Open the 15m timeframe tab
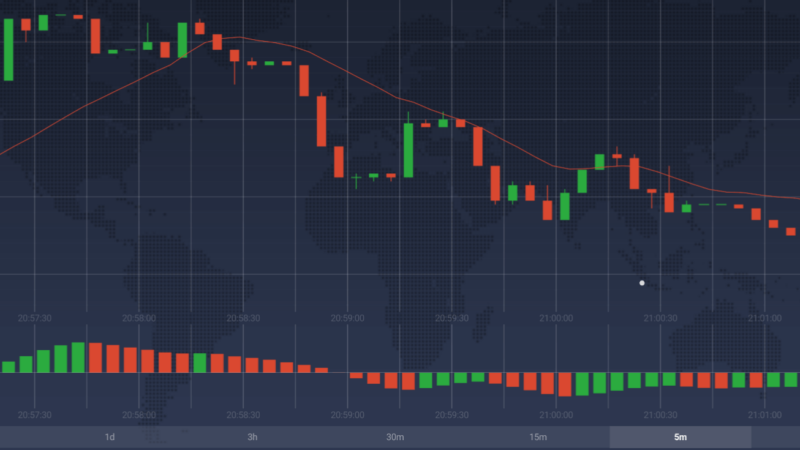This screenshot has width=800, height=450. (x=538, y=437)
